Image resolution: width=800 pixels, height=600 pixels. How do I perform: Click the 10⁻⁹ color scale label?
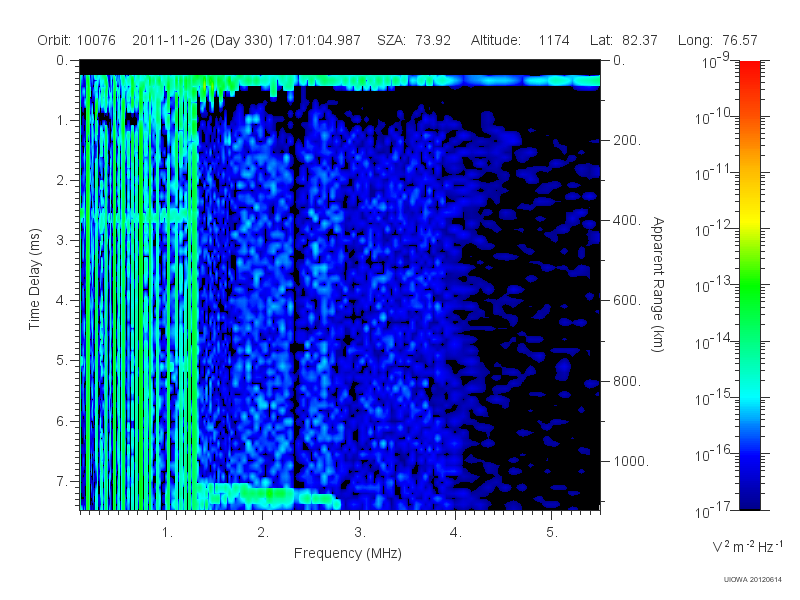(716, 61)
